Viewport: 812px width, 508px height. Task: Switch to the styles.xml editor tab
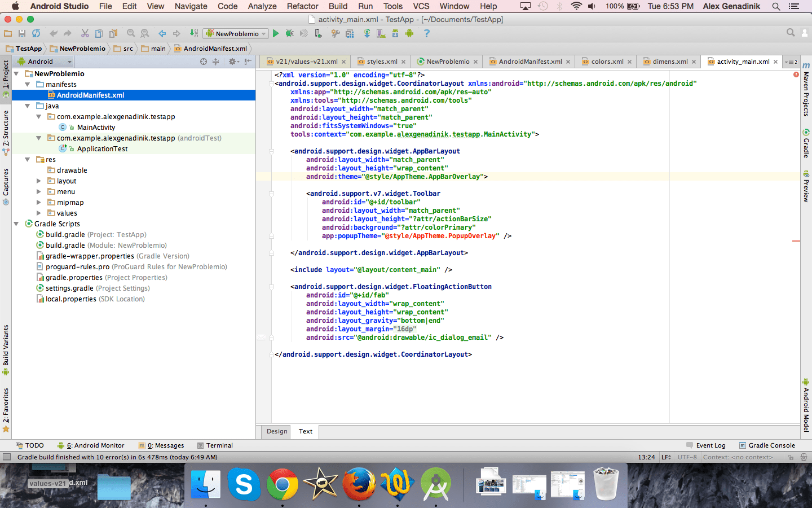[382, 62]
